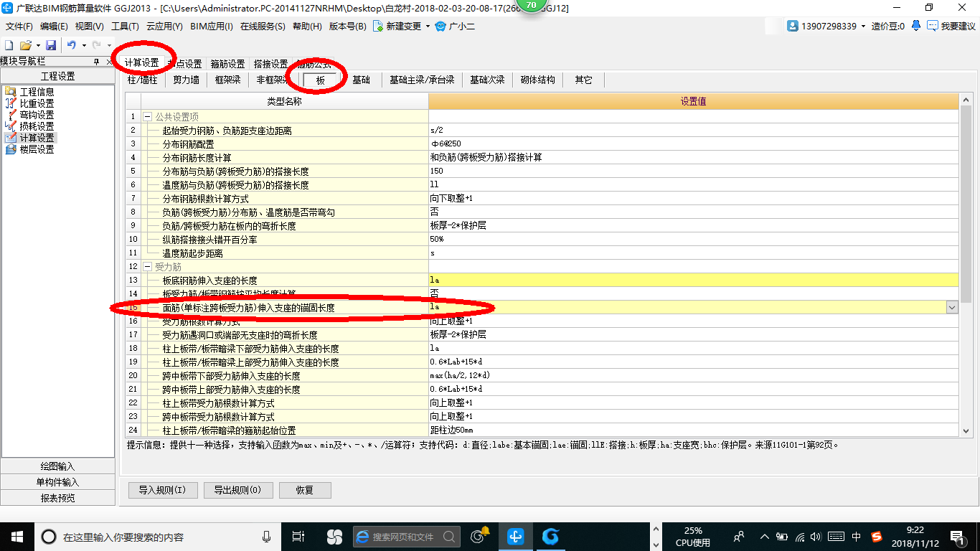Click the vertical scrollbar up arrow

[x=965, y=100]
